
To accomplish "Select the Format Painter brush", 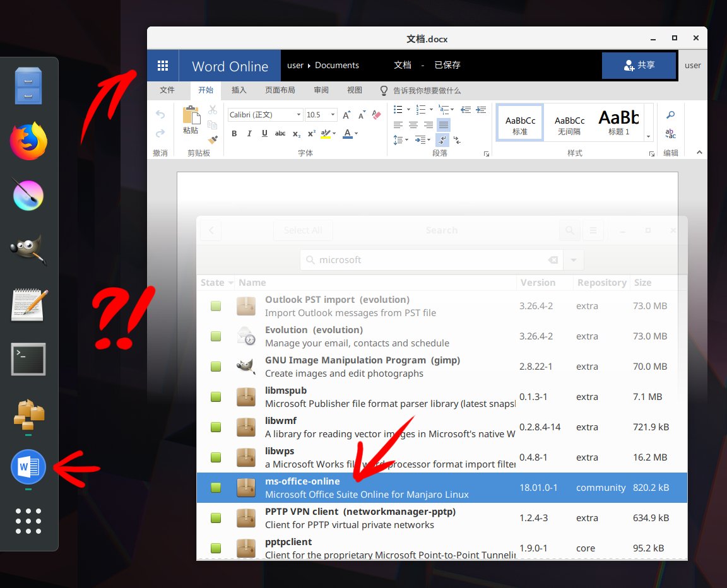I will [213, 139].
